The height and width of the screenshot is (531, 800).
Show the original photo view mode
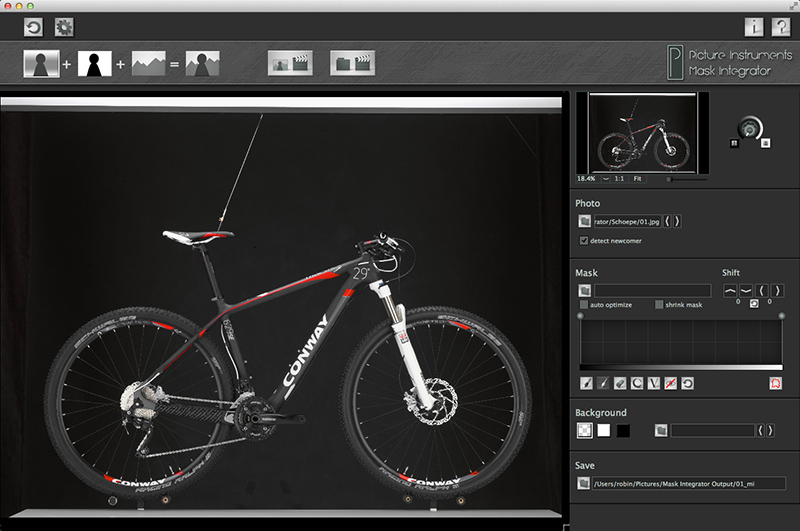tap(41, 64)
